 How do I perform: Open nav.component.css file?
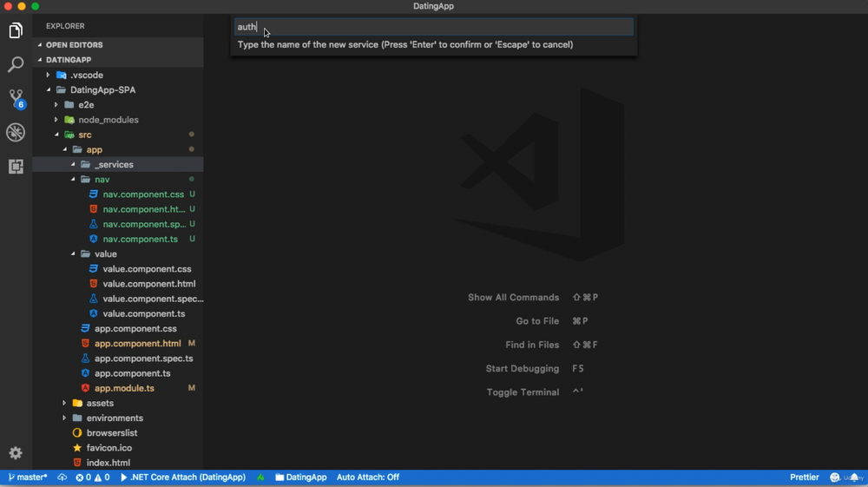118,194
